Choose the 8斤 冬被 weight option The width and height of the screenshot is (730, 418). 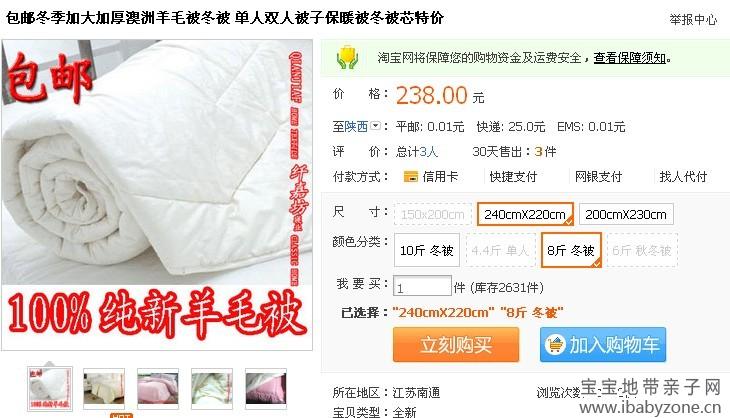(x=571, y=250)
